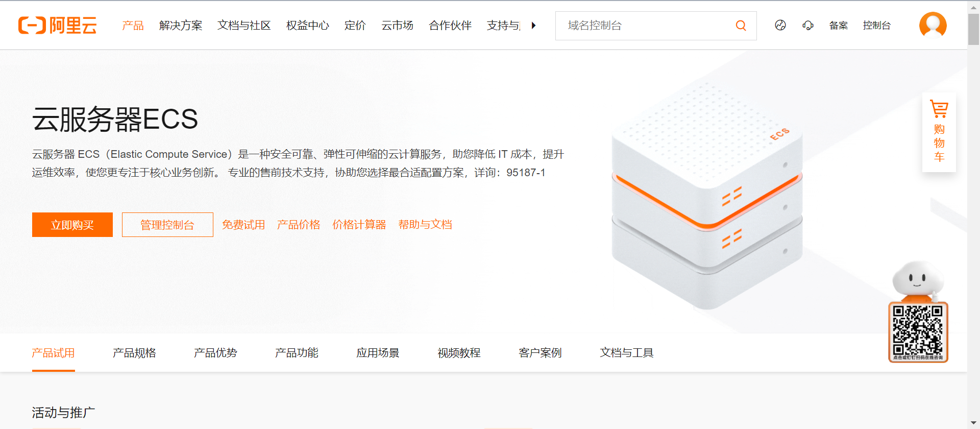The width and height of the screenshot is (980, 429).
Task: Open the 价格计算器 link
Action: click(359, 225)
